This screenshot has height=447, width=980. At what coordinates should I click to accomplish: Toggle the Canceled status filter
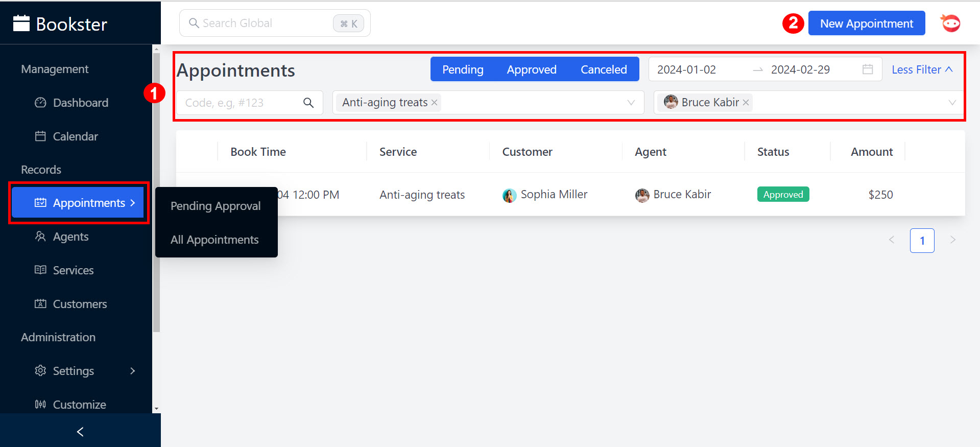[603, 69]
